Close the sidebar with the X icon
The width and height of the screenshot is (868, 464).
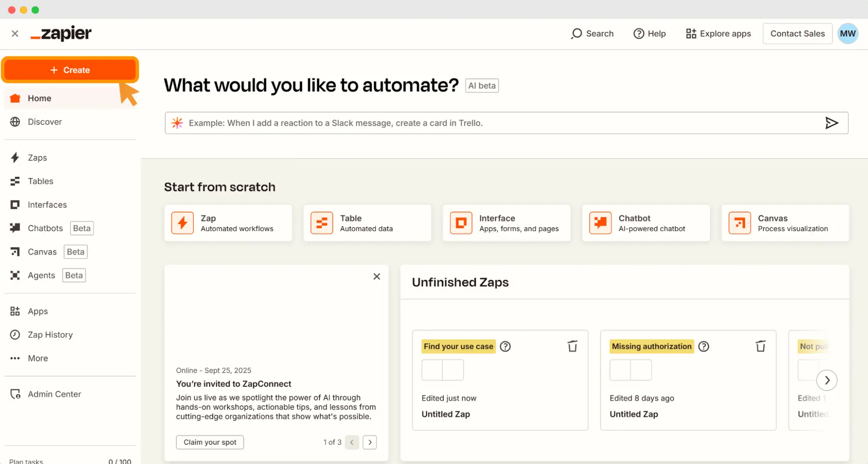(x=15, y=33)
